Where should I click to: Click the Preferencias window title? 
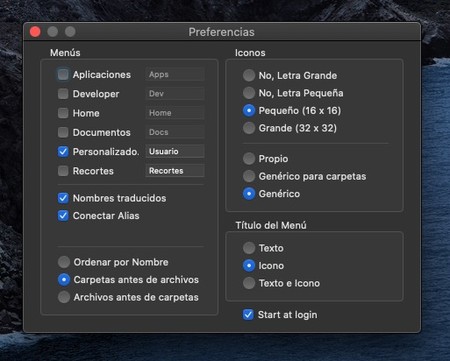(221, 32)
